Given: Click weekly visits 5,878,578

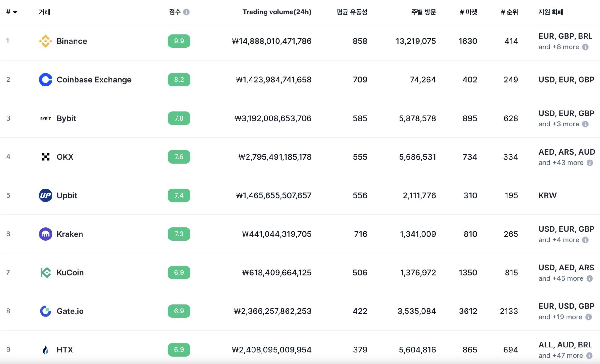Looking at the screenshot, I should [417, 118].
